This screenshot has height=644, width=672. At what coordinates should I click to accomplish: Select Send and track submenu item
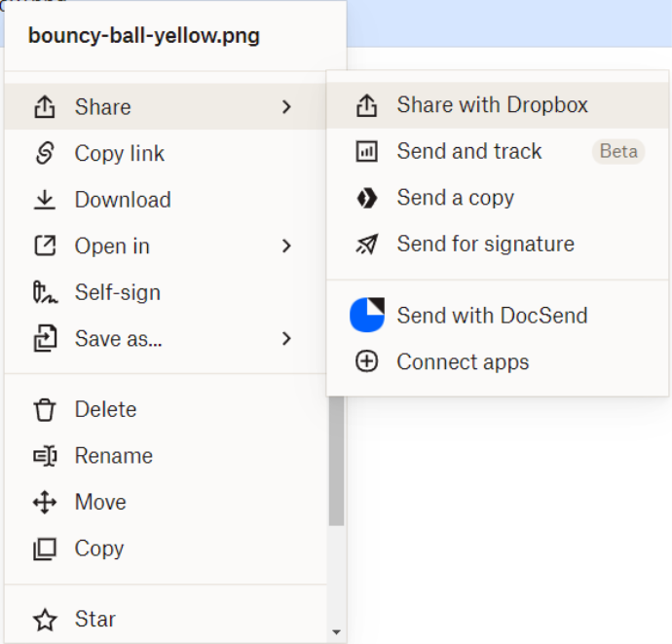click(x=498, y=151)
